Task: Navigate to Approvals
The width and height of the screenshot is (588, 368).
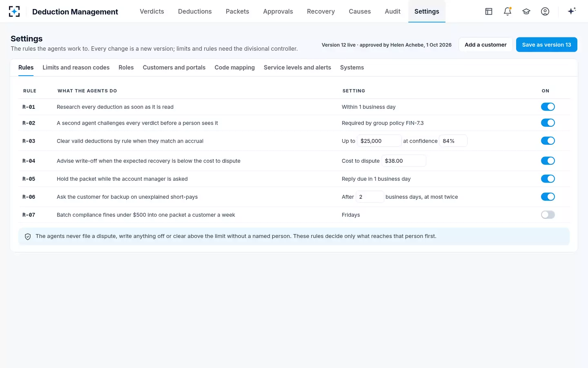Action: pos(278,11)
